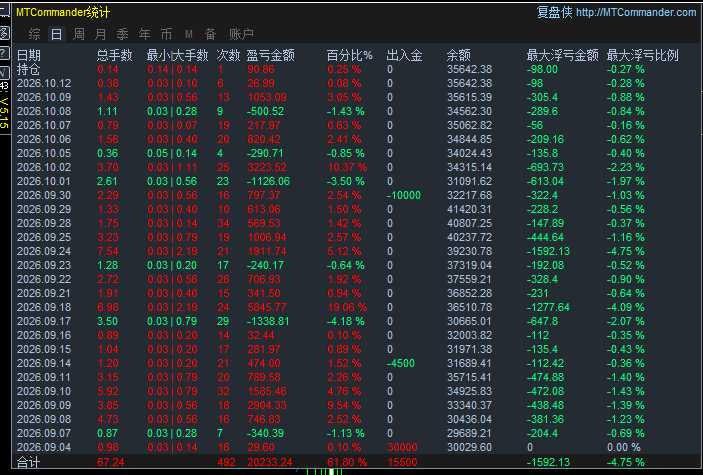703x475 pixels.
Task: Open the M magic number tab
Action: tap(189, 34)
